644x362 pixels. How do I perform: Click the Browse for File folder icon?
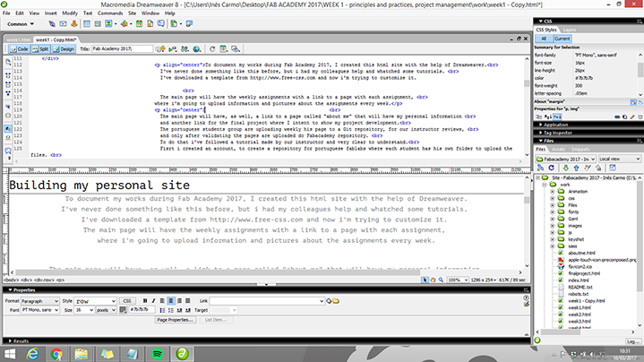point(336,301)
